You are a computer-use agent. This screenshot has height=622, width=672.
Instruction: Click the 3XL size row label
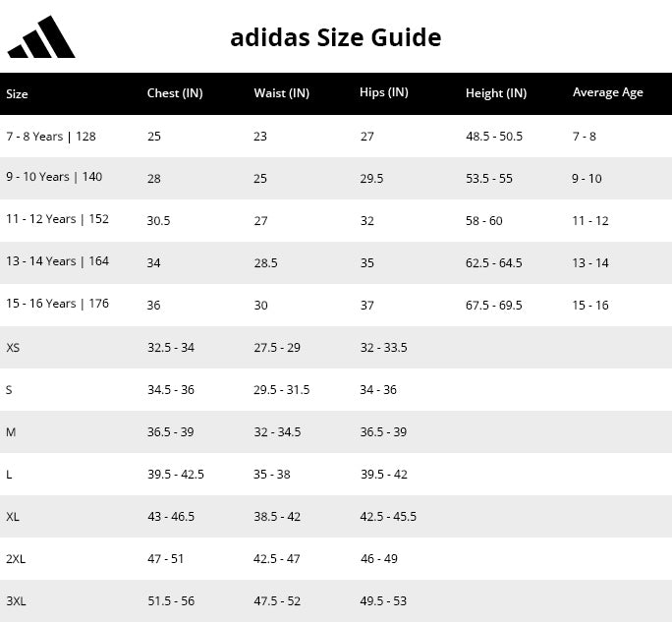[16, 601]
